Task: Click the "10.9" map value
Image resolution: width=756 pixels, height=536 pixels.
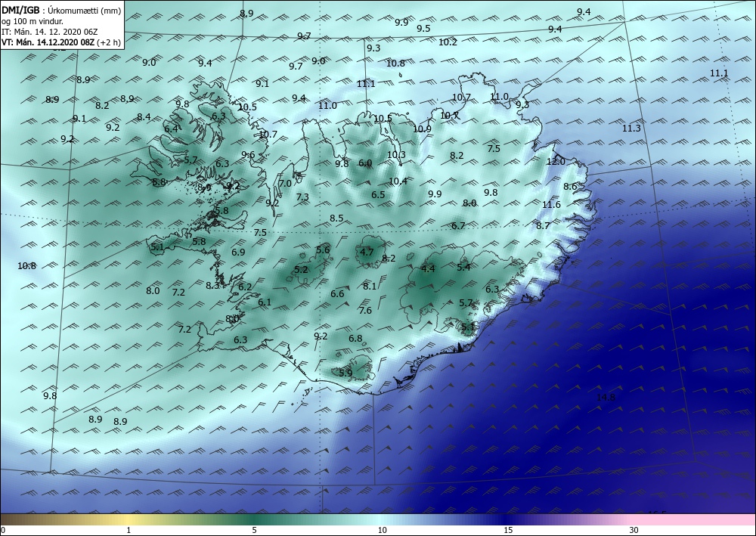Action: point(422,129)
